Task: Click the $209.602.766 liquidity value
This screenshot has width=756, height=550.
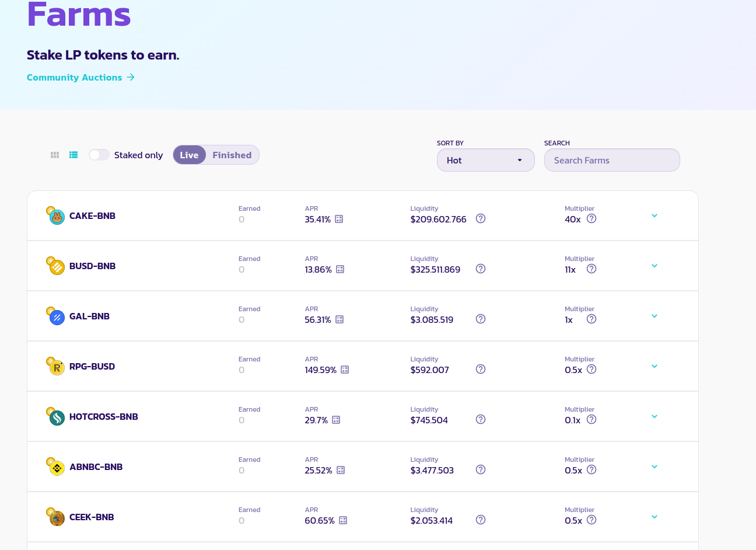Action: [439, 220]
